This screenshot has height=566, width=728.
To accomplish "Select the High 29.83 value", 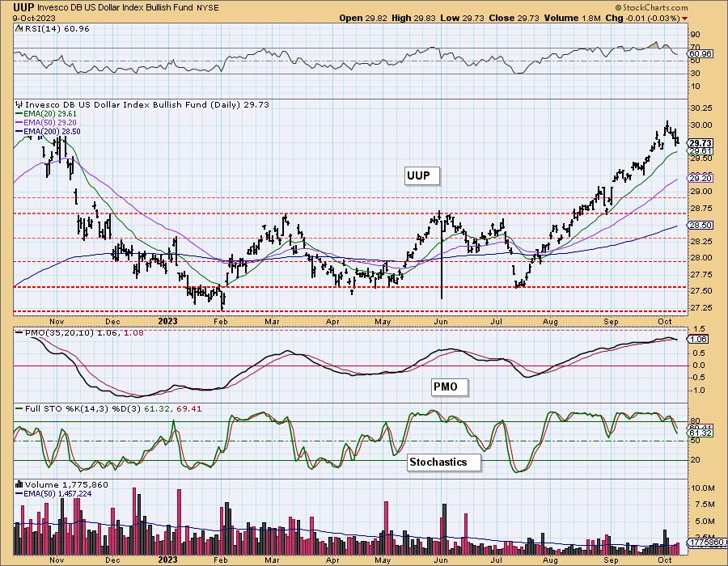I will click(x=413, y=18).
